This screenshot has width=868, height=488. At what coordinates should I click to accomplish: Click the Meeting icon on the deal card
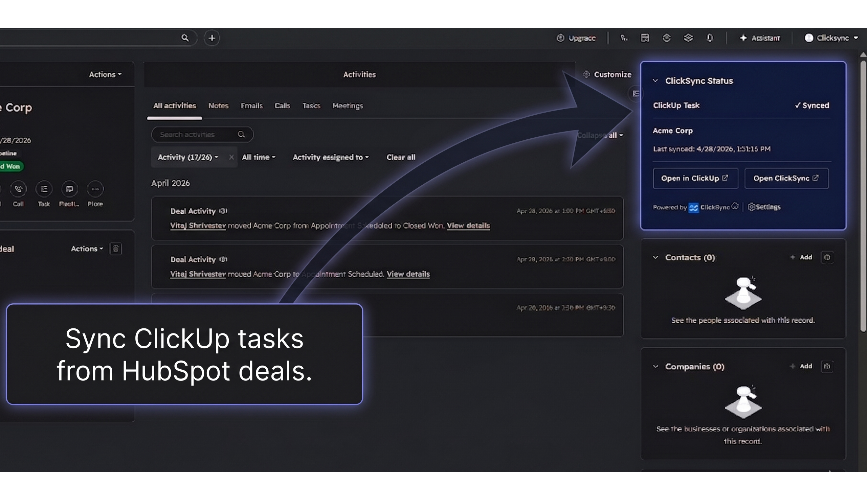(x=69, y=189)
